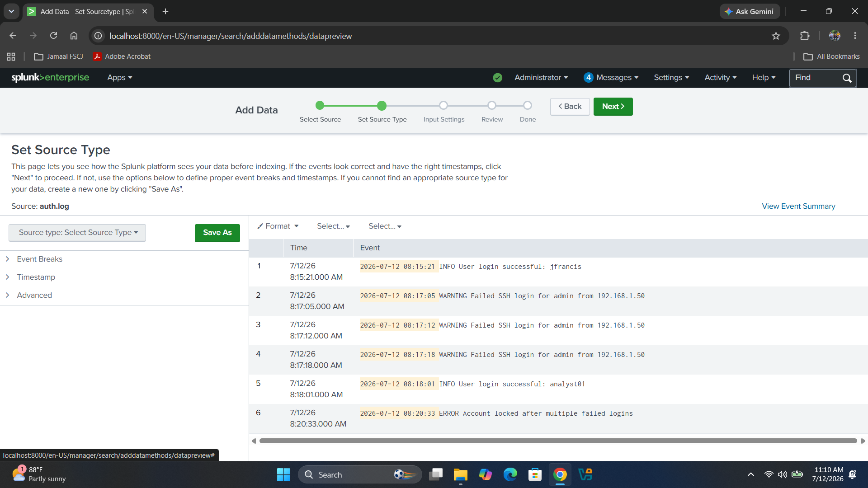Click the Time column header
Viewport: 868px width, 488px height.
pyautogui.click(x=318, y=248)
